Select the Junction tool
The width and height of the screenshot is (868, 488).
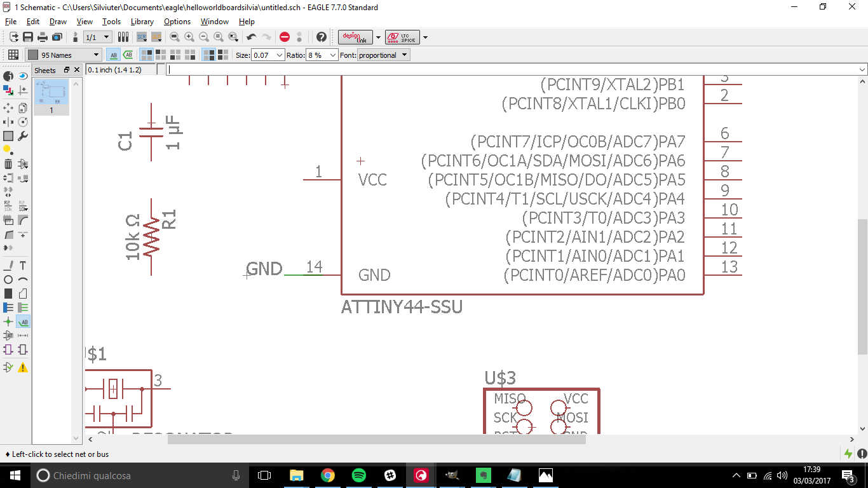[x=8, y=322]
